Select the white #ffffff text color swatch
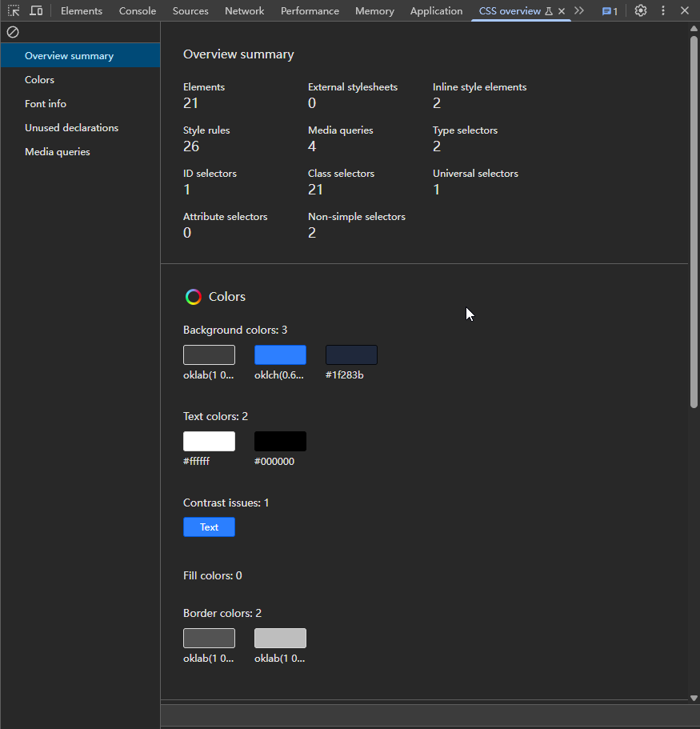Screen dimensions: 700x729 pos(209,441)
